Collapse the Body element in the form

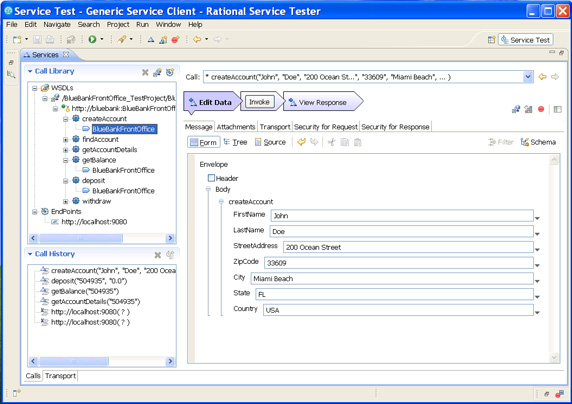click(x=208, y=189)
